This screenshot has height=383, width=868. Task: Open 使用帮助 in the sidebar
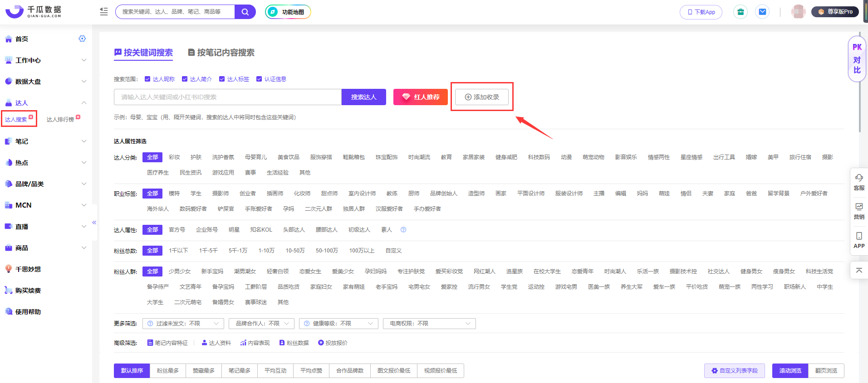28,312
